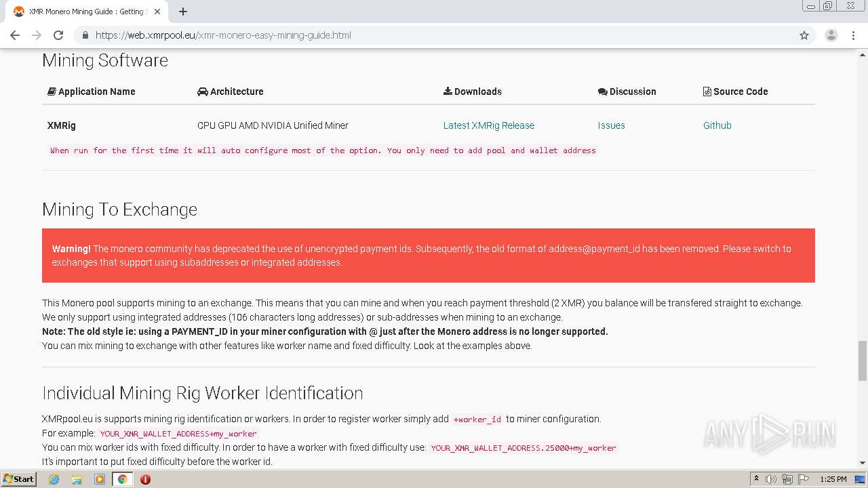The height and width of the screenshot is (488, 868).
Task: Open a new browser tab
Action: (x=183, y=12)
